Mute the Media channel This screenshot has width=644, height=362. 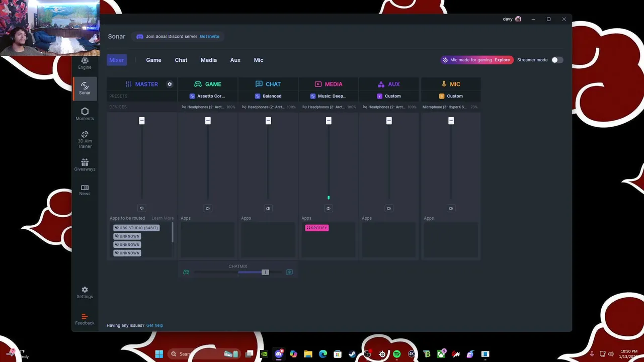coord(329,208)
